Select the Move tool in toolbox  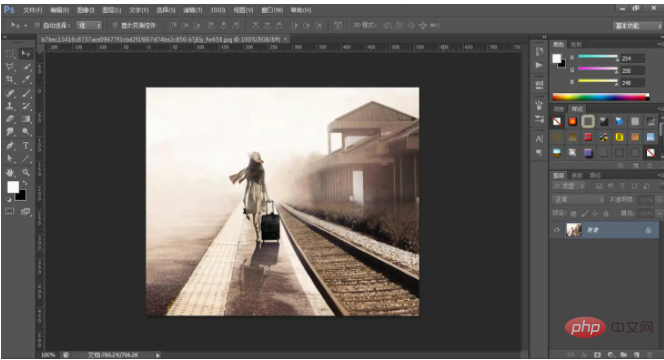[26, 54]
